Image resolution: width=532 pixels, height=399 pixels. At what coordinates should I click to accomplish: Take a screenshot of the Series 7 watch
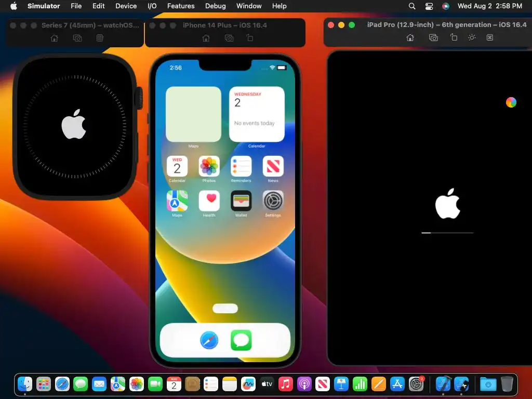(x=77, y=38)
